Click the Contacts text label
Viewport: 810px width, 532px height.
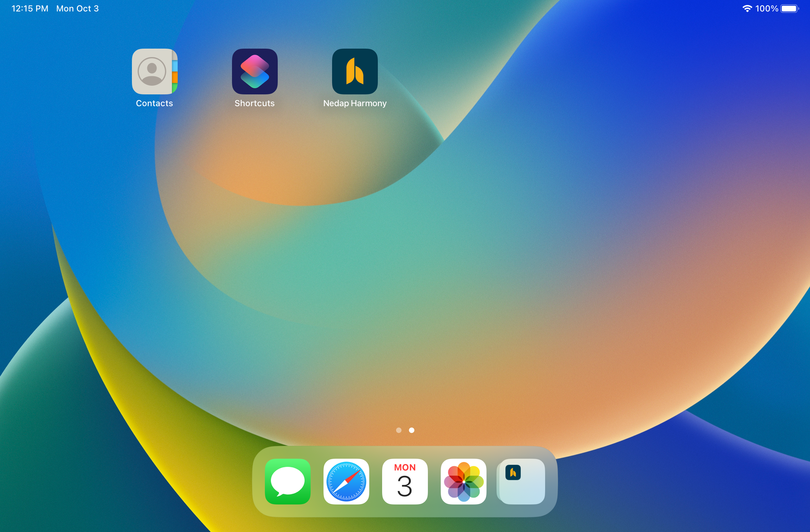(x=154, y=103)
